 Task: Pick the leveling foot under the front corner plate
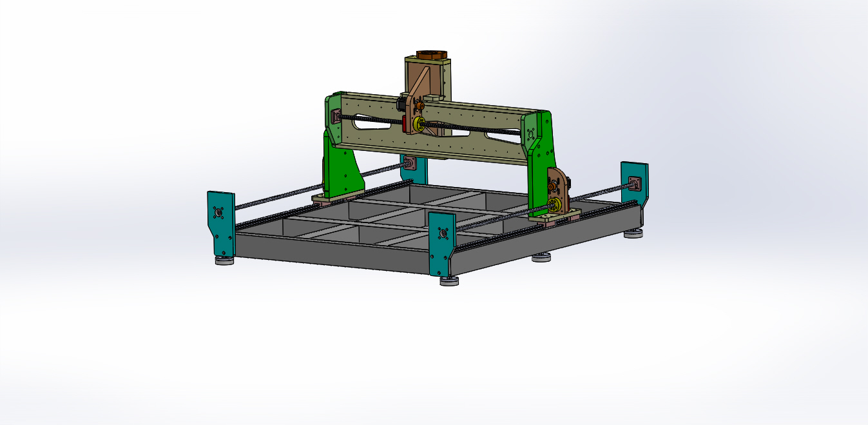450,281
